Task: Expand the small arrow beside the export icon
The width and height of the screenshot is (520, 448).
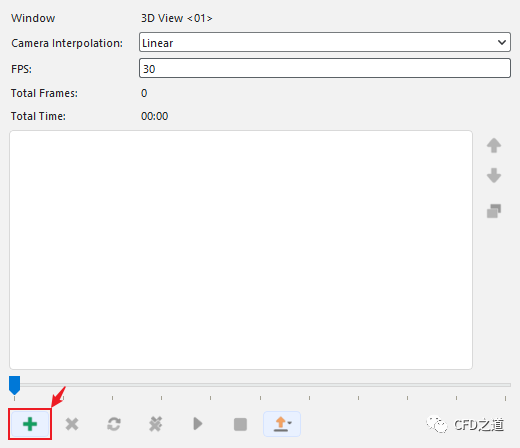Action: point(290,423)
